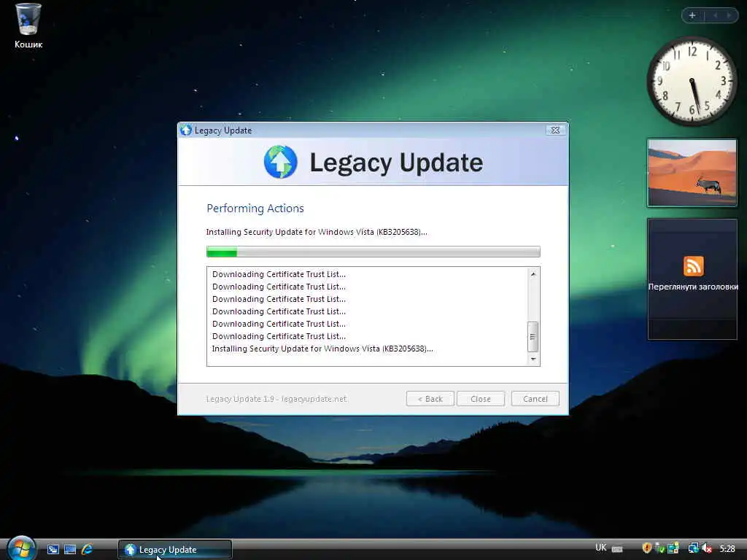Open the Recycle Bin (Кошик) desktop icon
The height and width of the screenshot is (560, 747).
(28, 26)
